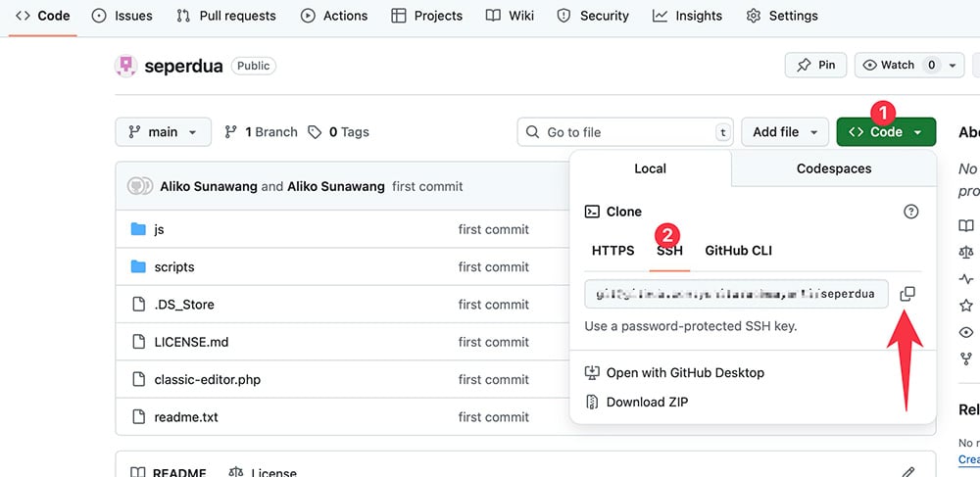Select the GitHub CLI clone option
This screenshot has width=980, height=477.
(738, 251)
